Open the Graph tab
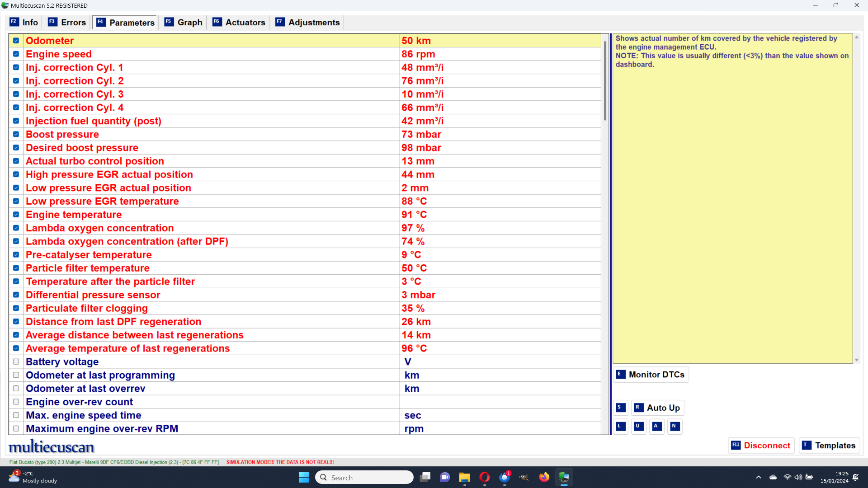 (184, 22)
